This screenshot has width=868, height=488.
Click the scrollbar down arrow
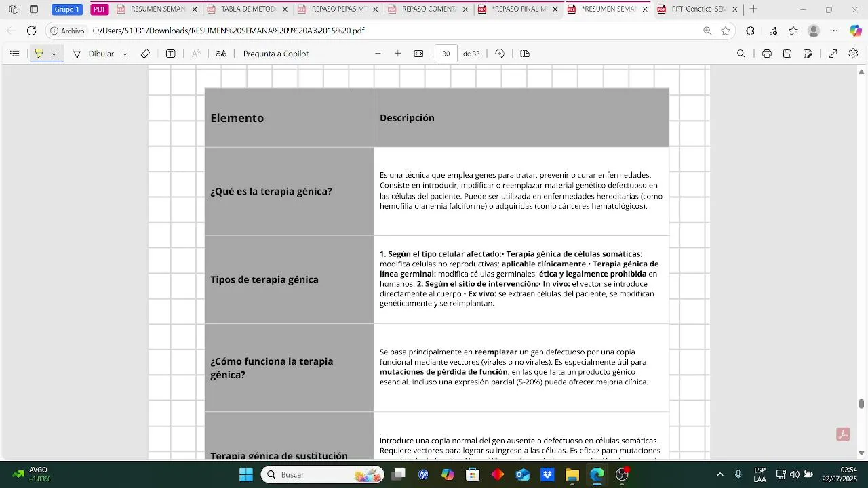[x=862, y=453]
